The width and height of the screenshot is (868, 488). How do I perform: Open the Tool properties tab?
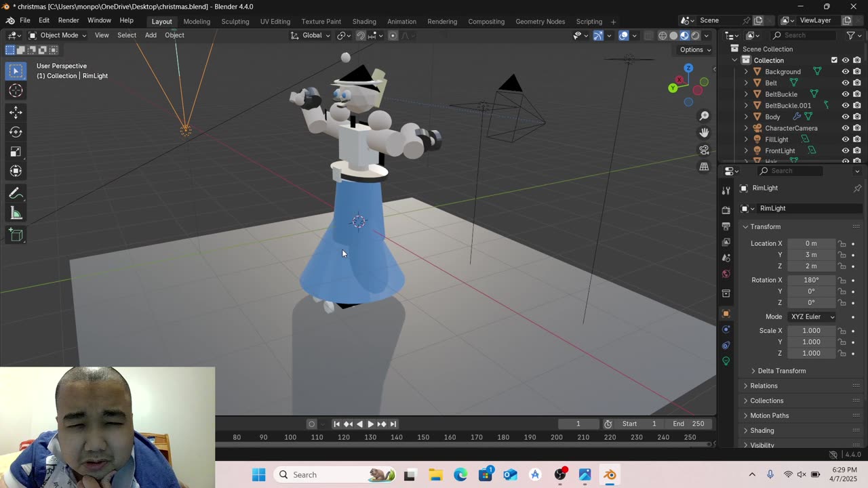(x=726, y=191)
